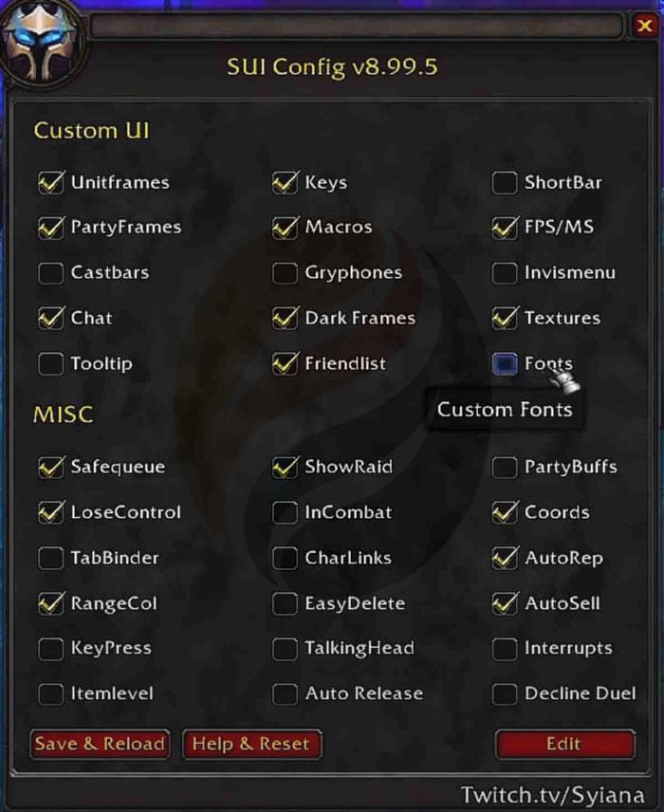This screenshot has height=812, width=664.
Task: Enable the Castbars checkbox
Action: [50, 272]
